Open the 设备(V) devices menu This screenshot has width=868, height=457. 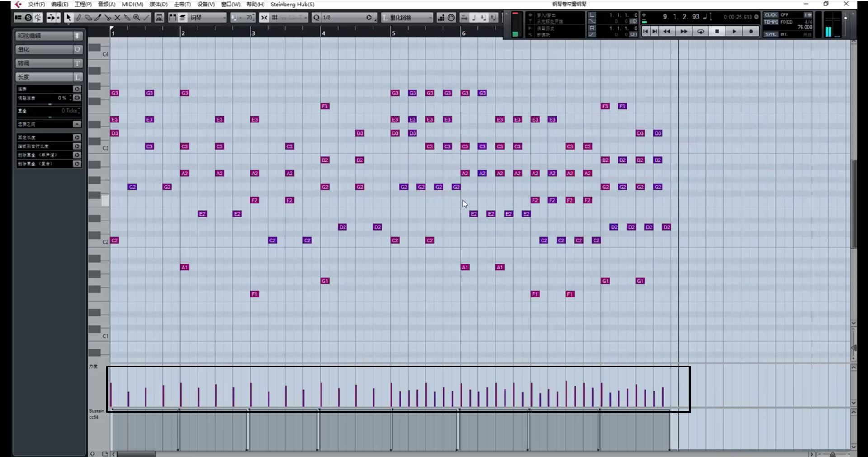[x=206, y=4]
